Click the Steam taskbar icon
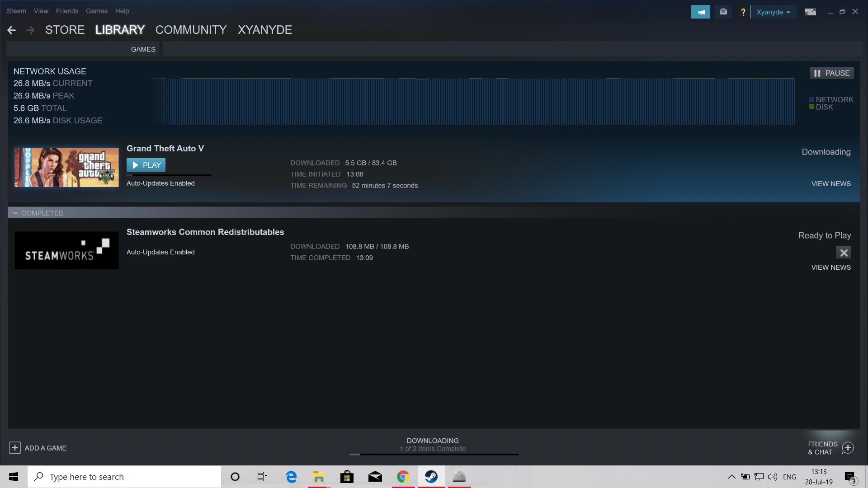The width and height of the screenshot is (868, 488). point(431,477)
